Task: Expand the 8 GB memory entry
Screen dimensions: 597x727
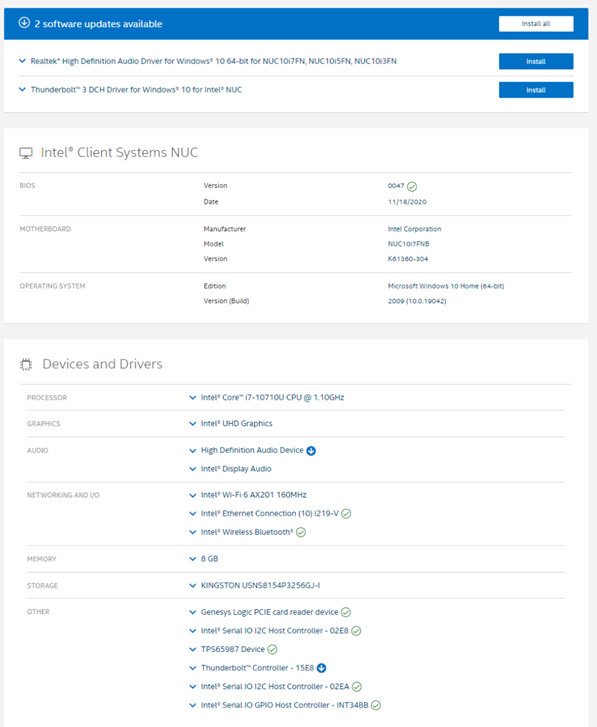Action: click(193, 559)
